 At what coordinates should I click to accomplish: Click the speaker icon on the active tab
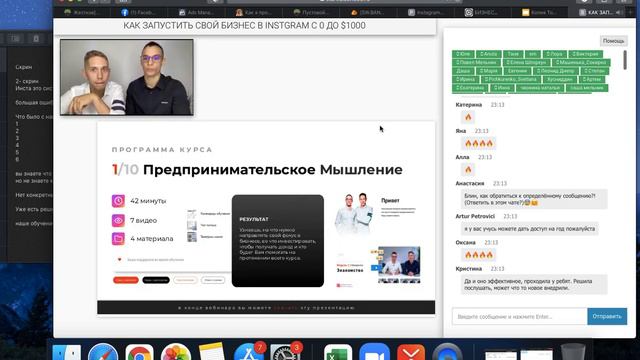(x=618, y=13)
